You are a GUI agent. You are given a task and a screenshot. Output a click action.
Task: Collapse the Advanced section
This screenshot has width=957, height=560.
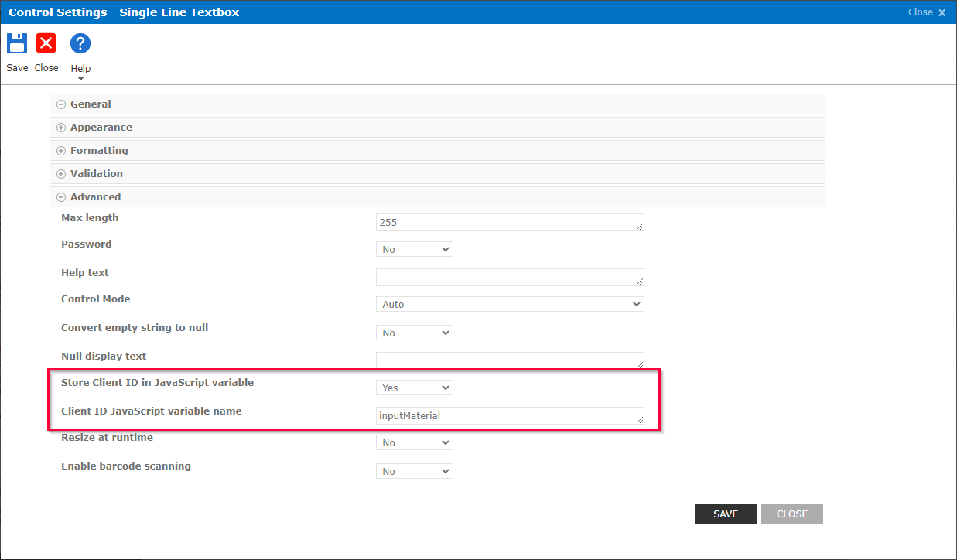pos(60,196)
